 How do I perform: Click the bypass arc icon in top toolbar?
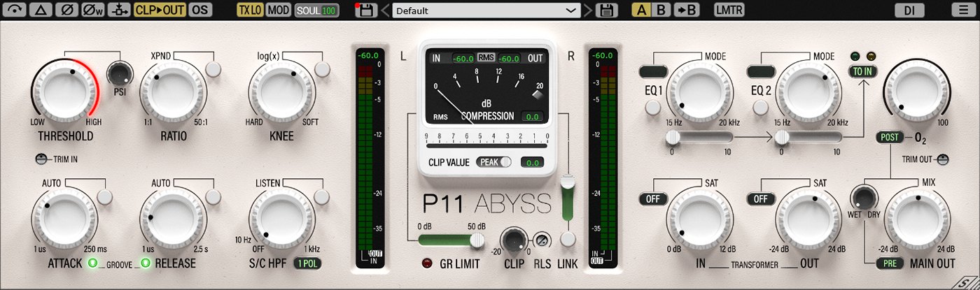pos(15,10)
